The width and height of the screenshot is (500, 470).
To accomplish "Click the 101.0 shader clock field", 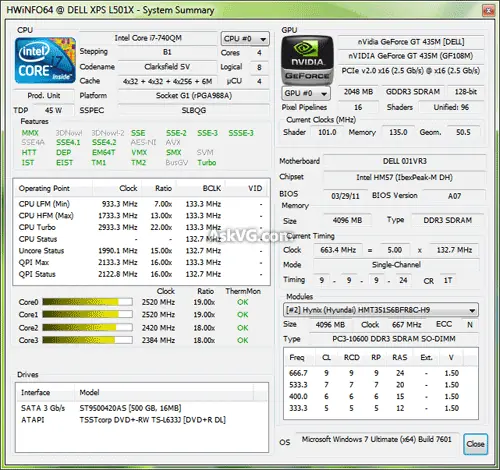I will 327,132.
